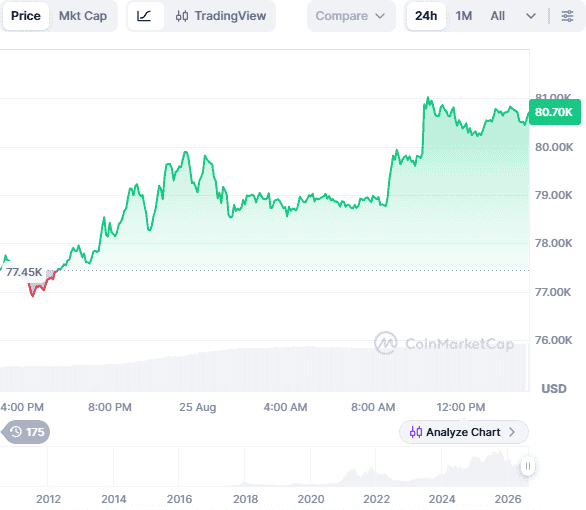Open the TradingView chart mode
The width and height of the screenshot is (586, 510).
220,16
